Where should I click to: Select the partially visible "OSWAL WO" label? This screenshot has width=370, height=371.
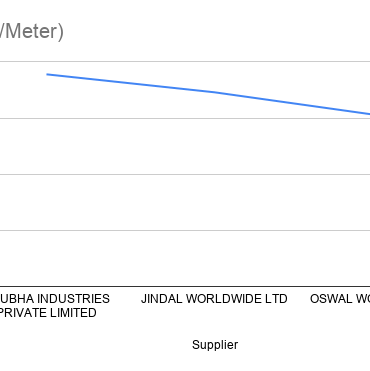(340, 299)
